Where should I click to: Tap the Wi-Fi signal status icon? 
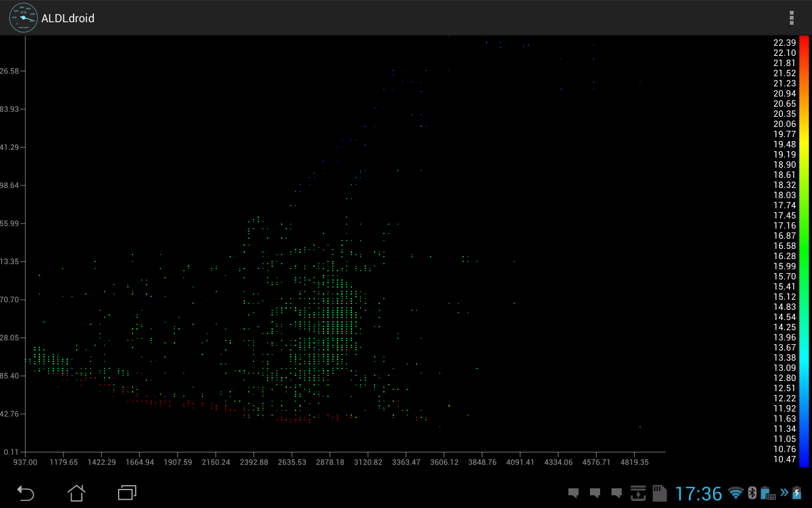point(736,493)
